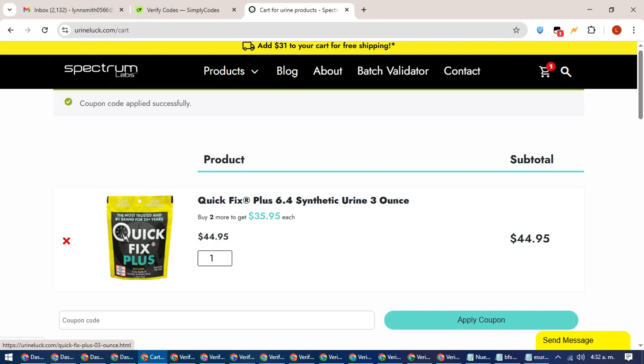Viewport: 644px width, 364px height.
Task: Go forward in browser history
Action: tap(27, 30)
